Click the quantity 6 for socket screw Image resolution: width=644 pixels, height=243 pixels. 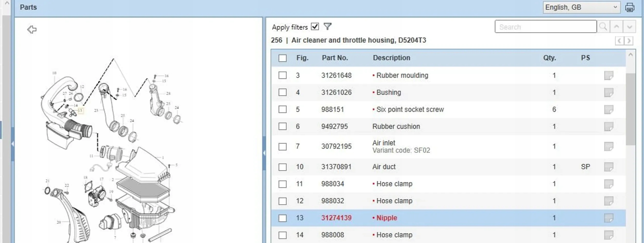pos(554,110)
